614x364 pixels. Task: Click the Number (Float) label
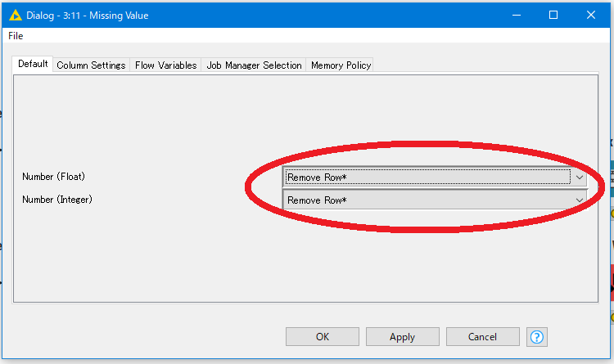54,177
